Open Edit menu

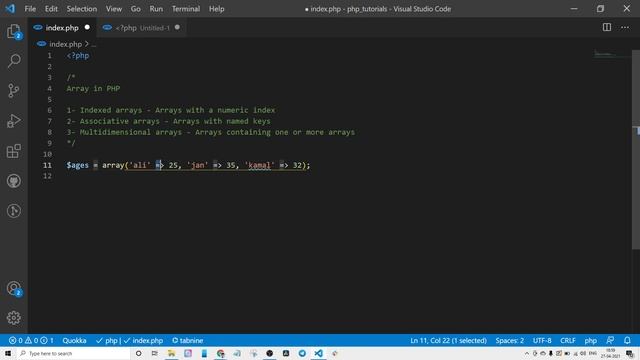pyautogui.click(x=51, y=9)
